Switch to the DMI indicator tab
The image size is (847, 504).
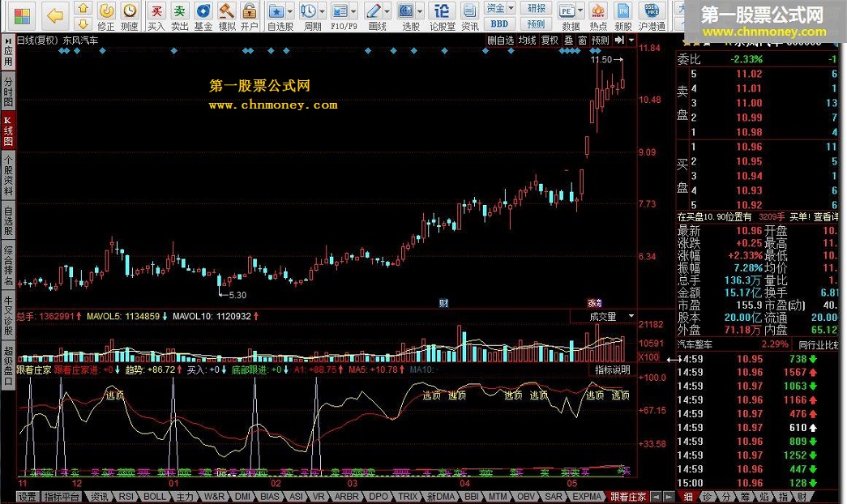(243, 497)
